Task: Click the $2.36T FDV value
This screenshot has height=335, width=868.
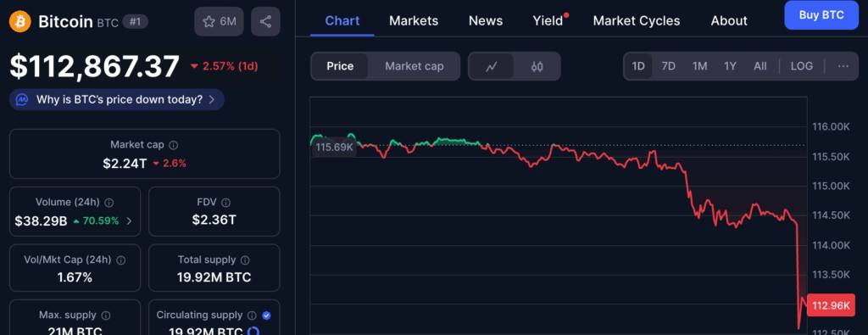Action: [x=214, y=220]
